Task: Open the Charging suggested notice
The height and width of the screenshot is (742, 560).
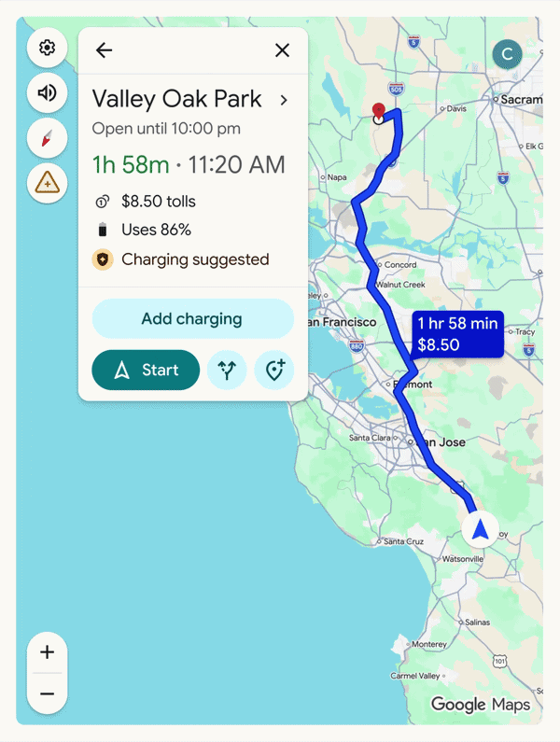Action: pyautogui.click(x=194, y=259)
